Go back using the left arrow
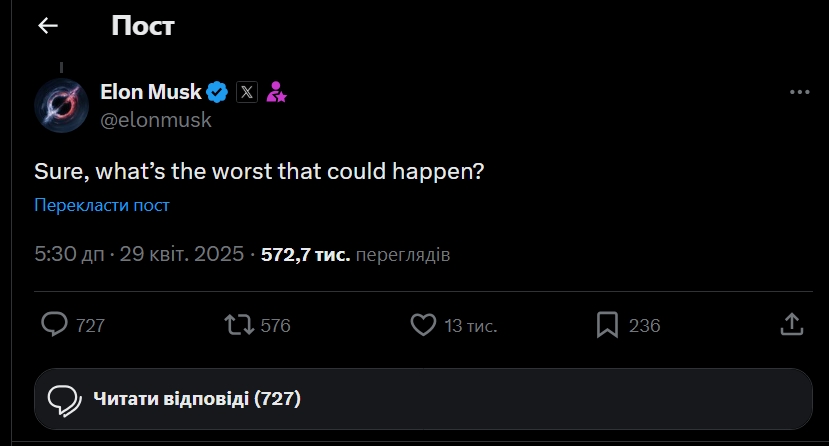 47,27
